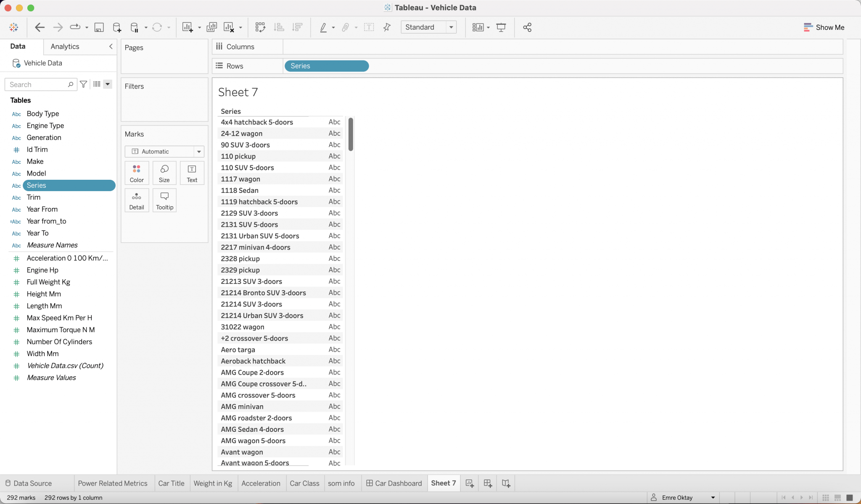Click the Search fields input box
Screen dimensions: 861x504
[x=40, y=84]
